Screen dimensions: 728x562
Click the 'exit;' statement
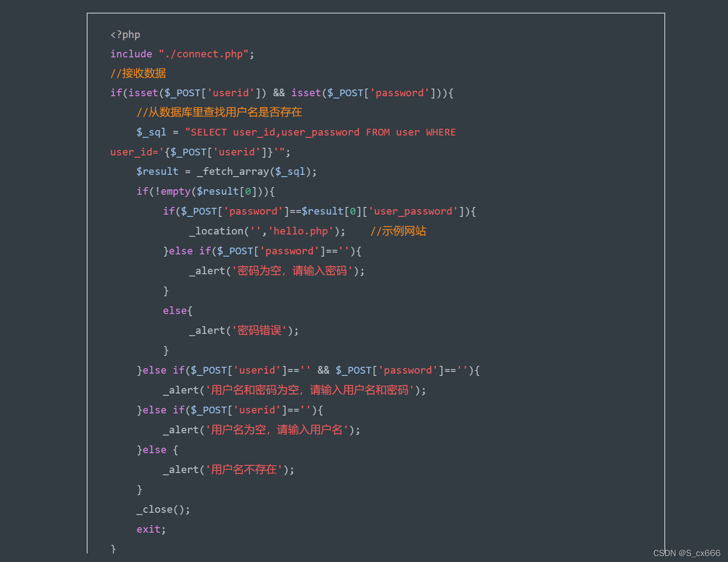point(151,529)
